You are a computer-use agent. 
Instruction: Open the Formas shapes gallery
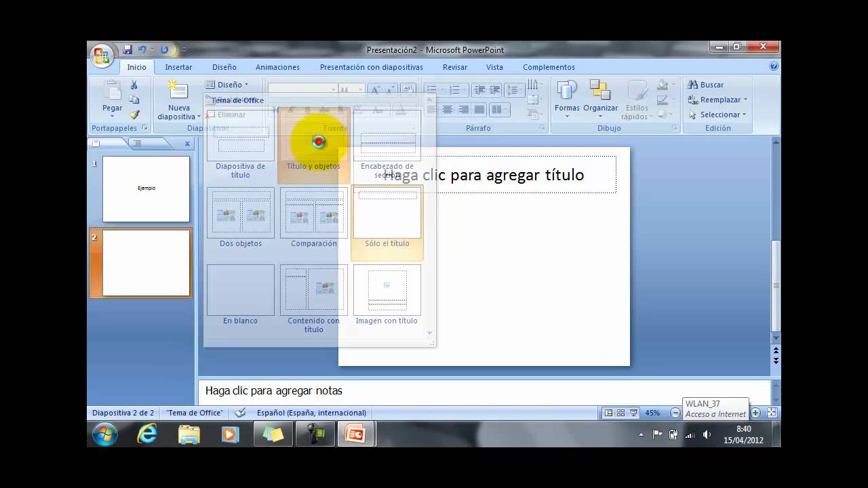coord(567,99)
